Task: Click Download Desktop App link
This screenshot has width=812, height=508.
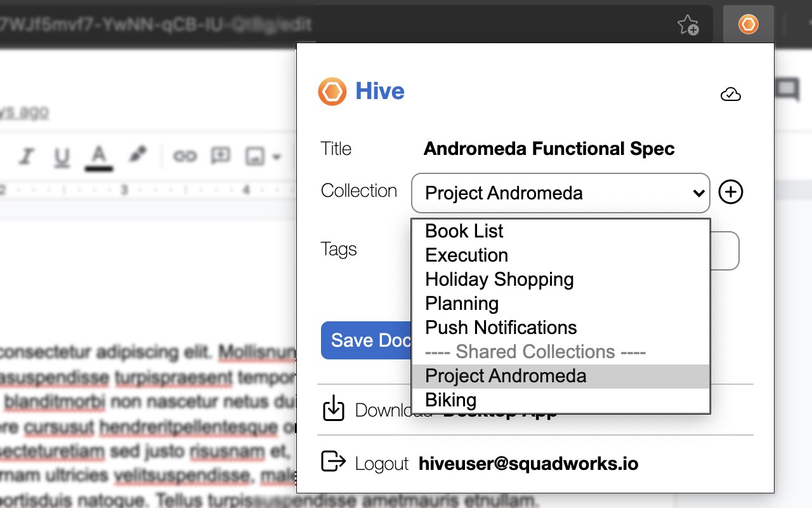Action: [455, 410]
